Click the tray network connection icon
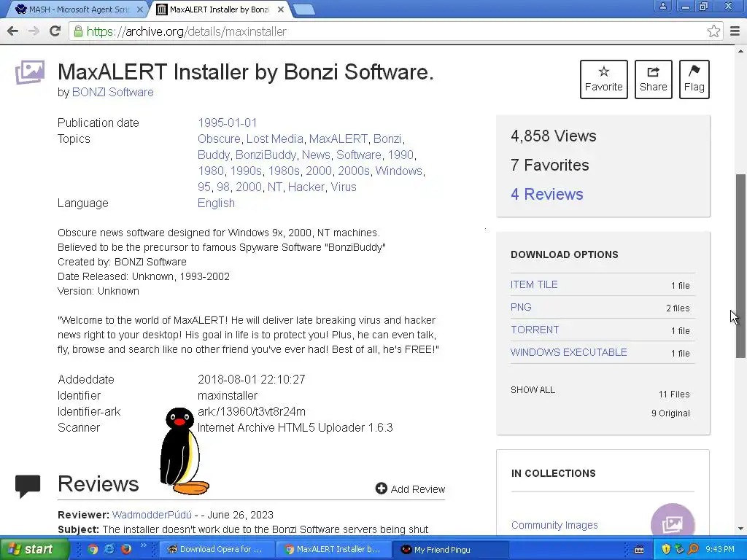Screen dimensions: 747x560 [x=679, y=549]
